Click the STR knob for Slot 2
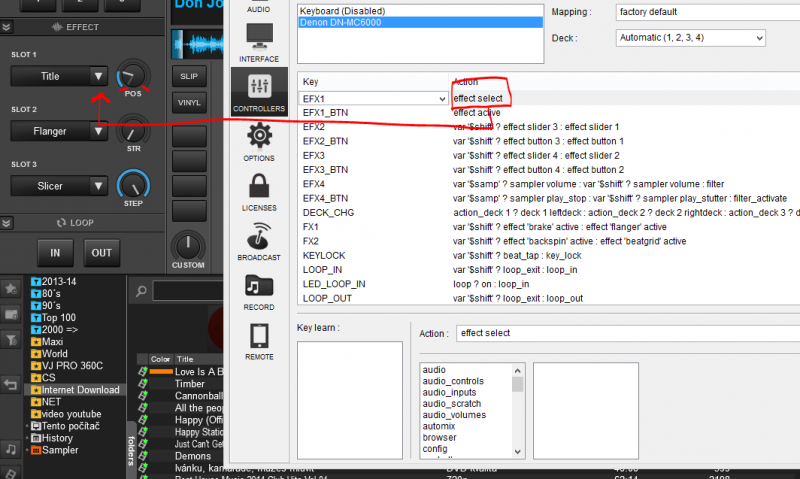 click(133, 131)
